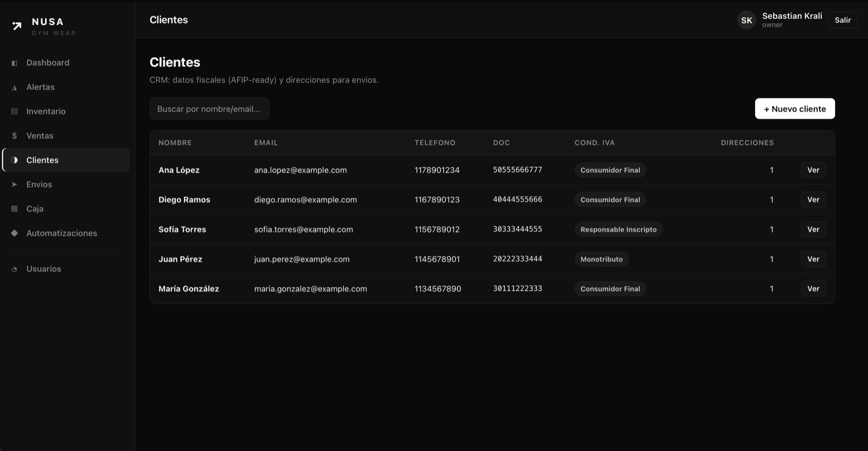Click the Inventario sidebar icon
868x451 pixels.
(x=15, y=112)
